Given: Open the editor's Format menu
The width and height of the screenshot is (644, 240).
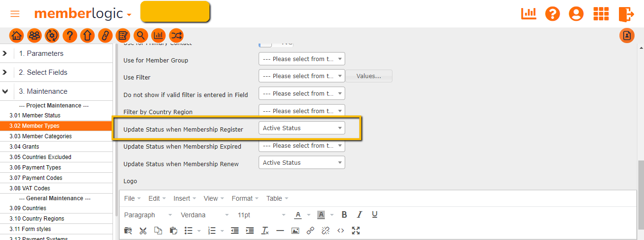Looking at the screenshot, I should (x=244, y=198).
